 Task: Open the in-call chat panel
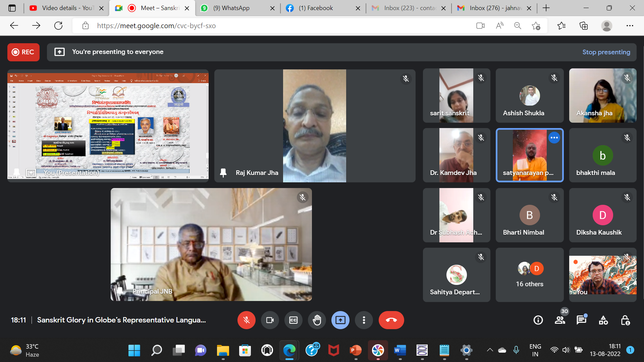(x=581, y=320)
